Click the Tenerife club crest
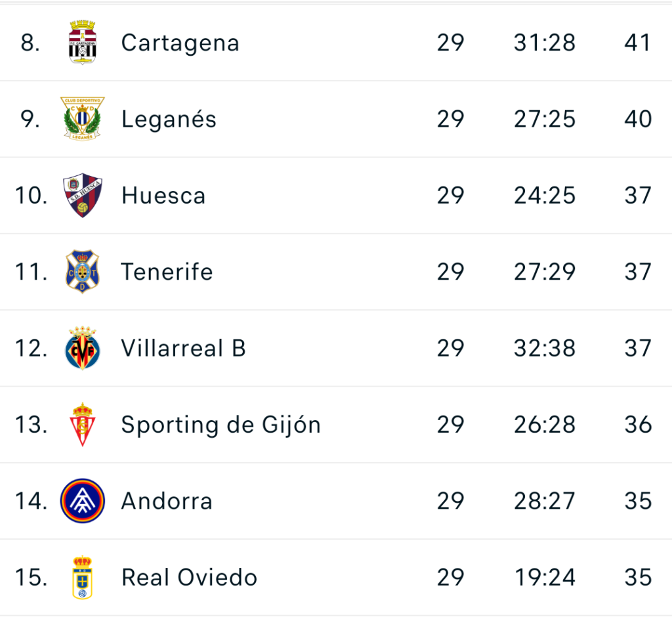The image size is (672, 623). pos(82,271)
